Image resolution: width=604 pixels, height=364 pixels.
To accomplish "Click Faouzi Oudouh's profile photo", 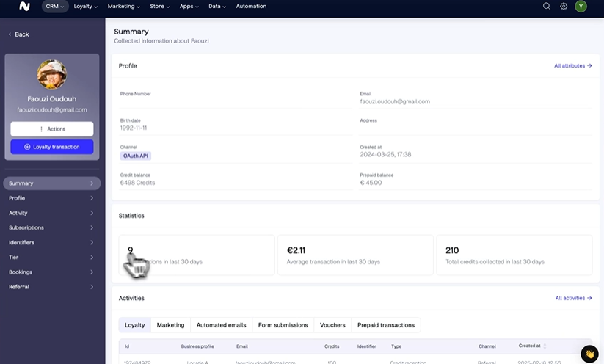I will click(x=51, y=74).
